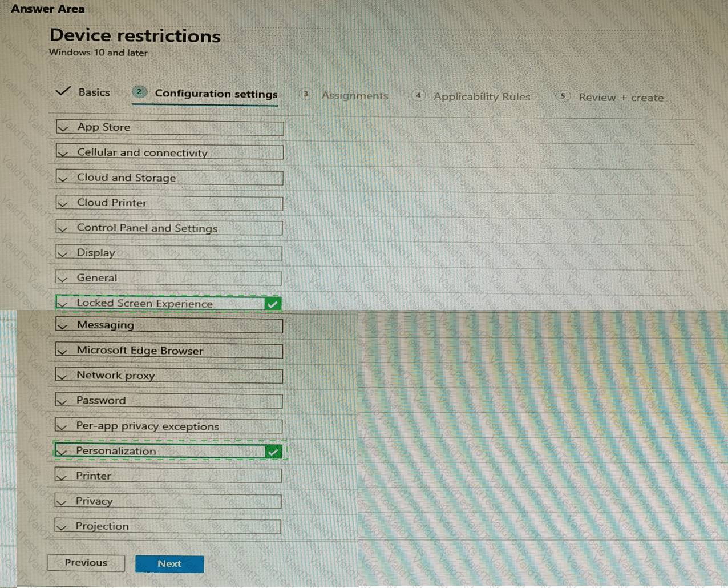Viewport: 728px width, 588px height.
Task: Expand the App Store section
Action: coord(169,128)
